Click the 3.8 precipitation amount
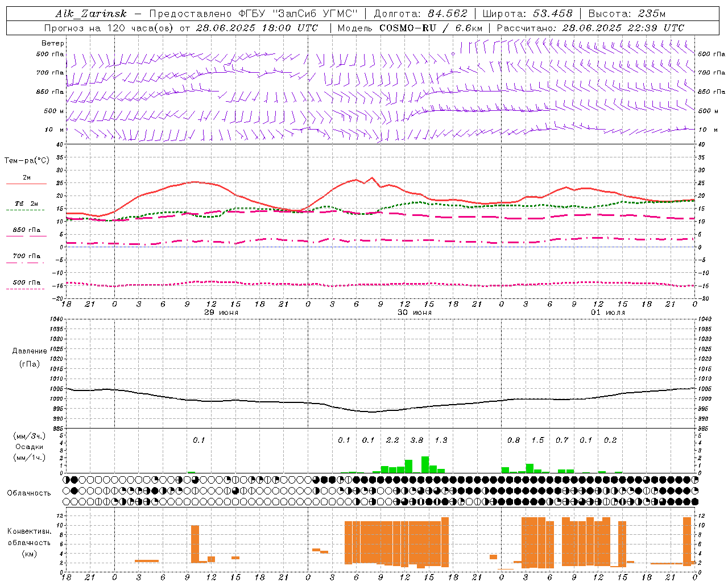This screenshot has width=728, height=582. 417,440
